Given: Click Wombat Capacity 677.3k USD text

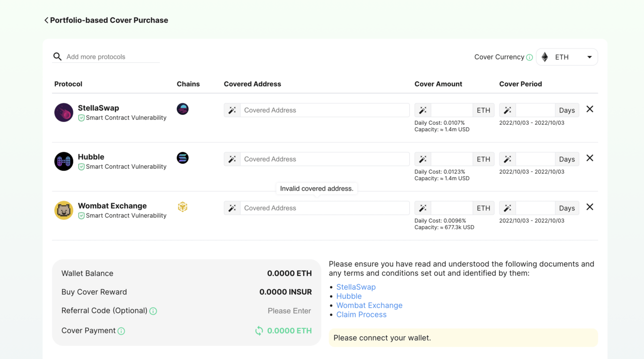Looking at the screenshot, I should [444, 227].
